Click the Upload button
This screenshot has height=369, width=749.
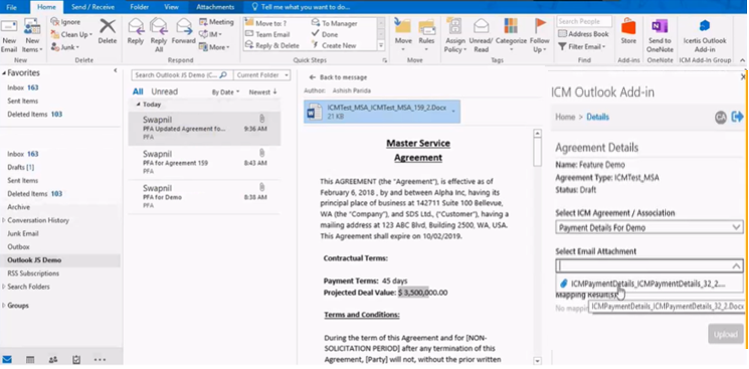coord(726,334)
